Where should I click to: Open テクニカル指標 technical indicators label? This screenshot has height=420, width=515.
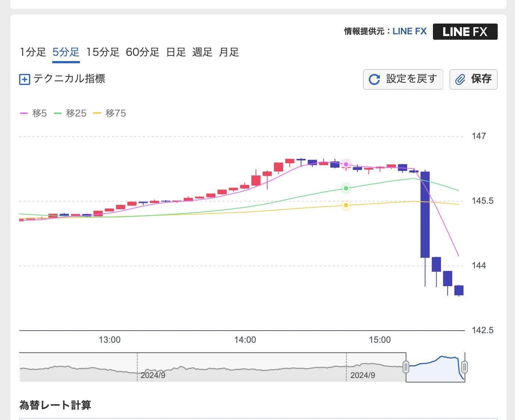(69, 79)
